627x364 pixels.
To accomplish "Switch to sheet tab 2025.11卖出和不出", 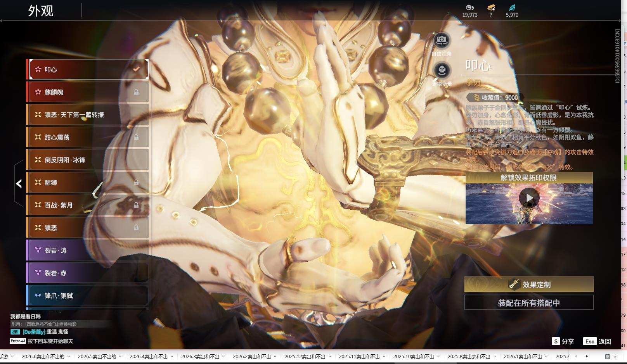I will click(x=359, y=356).
